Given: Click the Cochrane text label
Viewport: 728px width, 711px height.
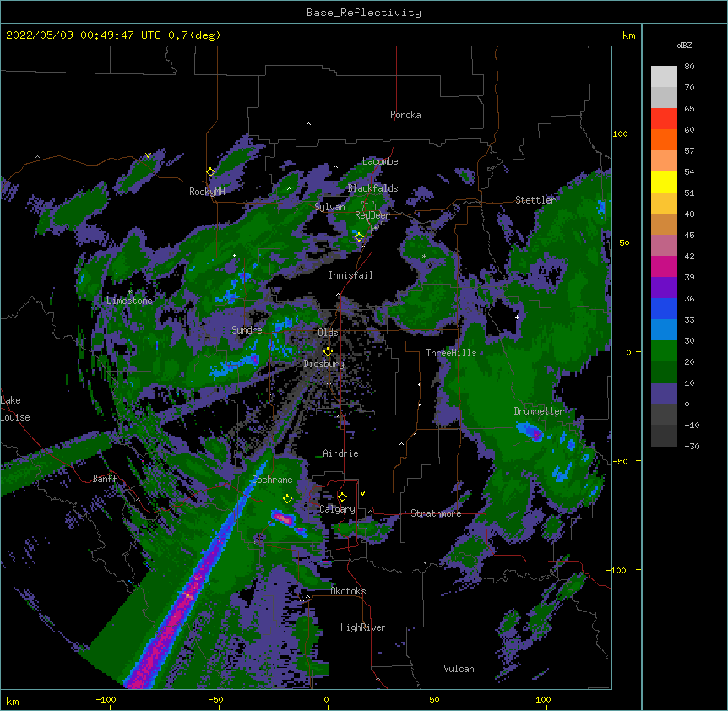Looking at the screenshot, I should 272,480.
